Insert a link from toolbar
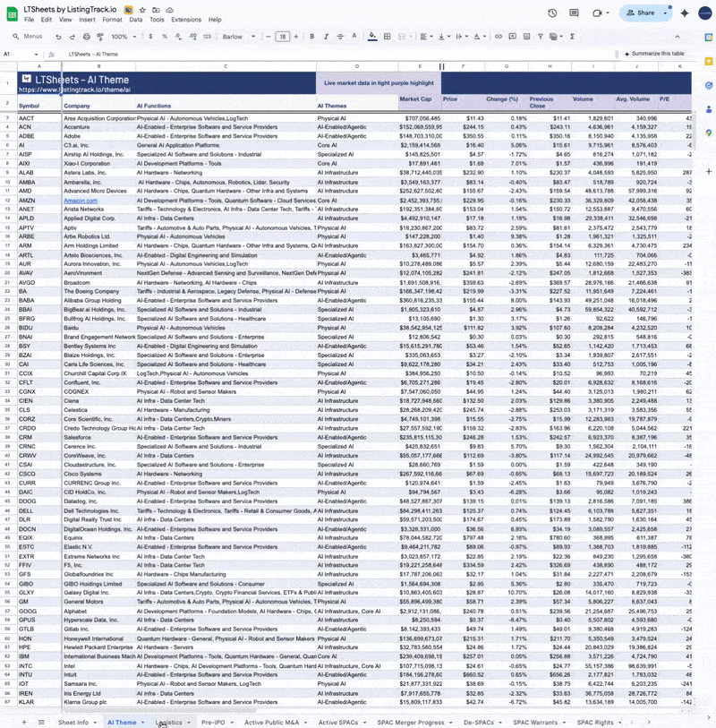The width and height of the screenshot is (716, 728). [498, 37]
